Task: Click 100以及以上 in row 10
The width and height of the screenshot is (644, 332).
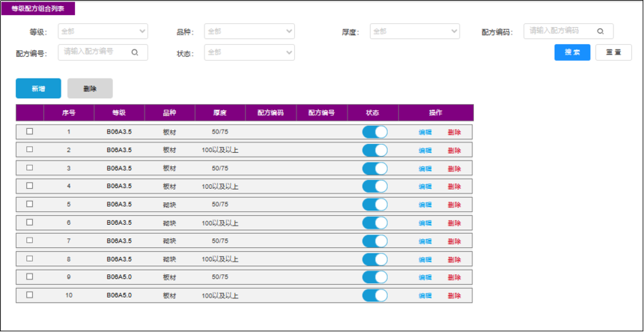Action: pyautogui.click(x=219, y=295)
